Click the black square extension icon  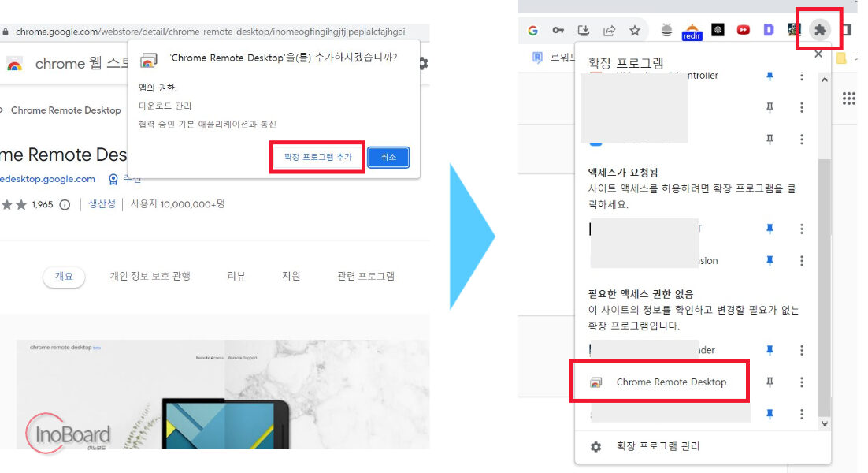718,30
